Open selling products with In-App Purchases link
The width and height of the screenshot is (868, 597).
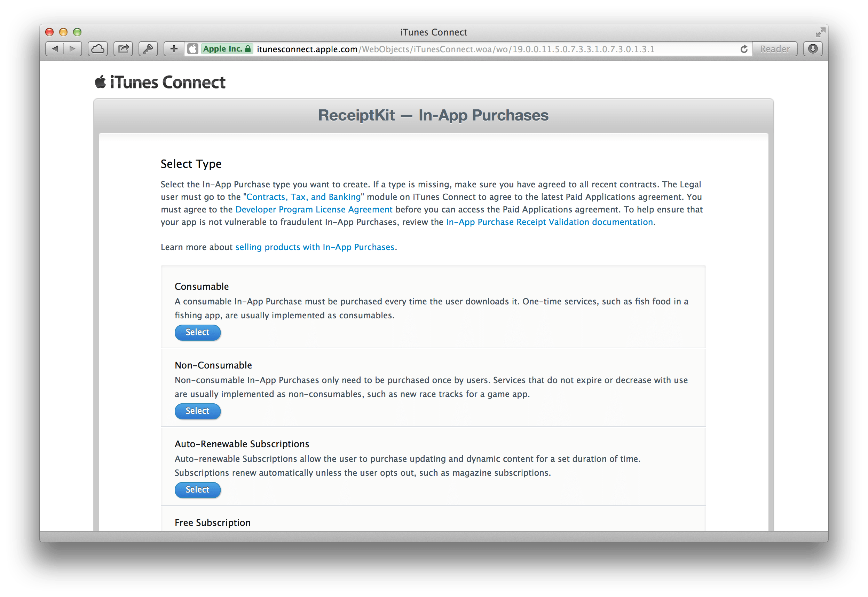pyautogui.click(x=315, y=247)
